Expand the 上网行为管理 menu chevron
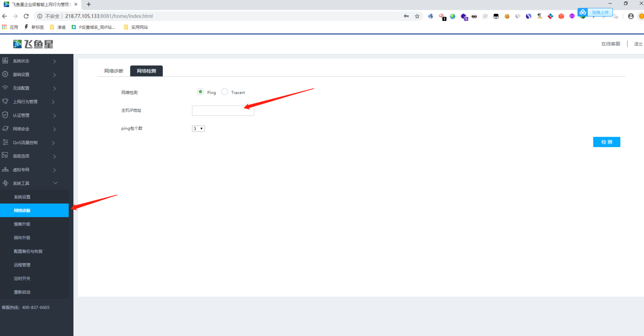 [x=53, y=102]
